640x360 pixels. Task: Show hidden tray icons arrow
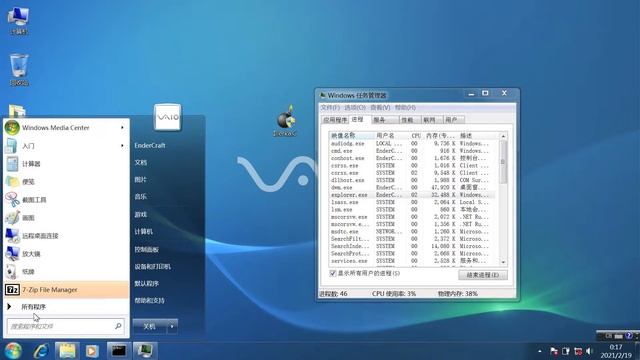click(540, 351)
